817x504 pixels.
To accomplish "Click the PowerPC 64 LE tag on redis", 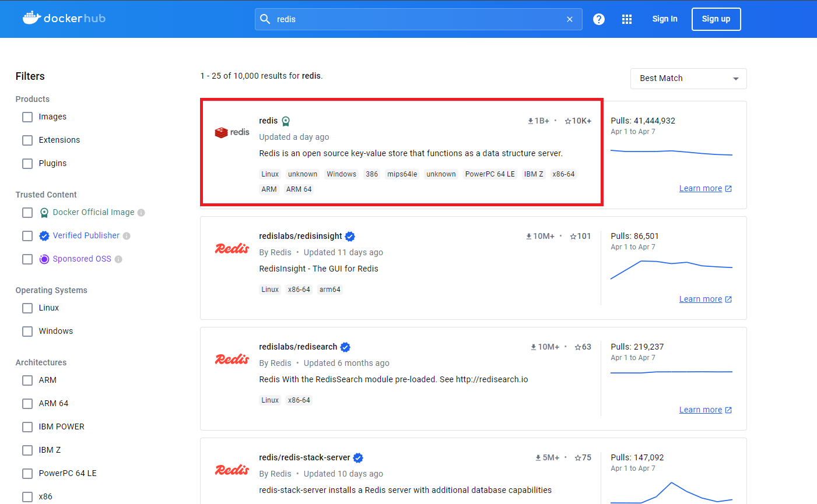I will [x=490, y=174].
